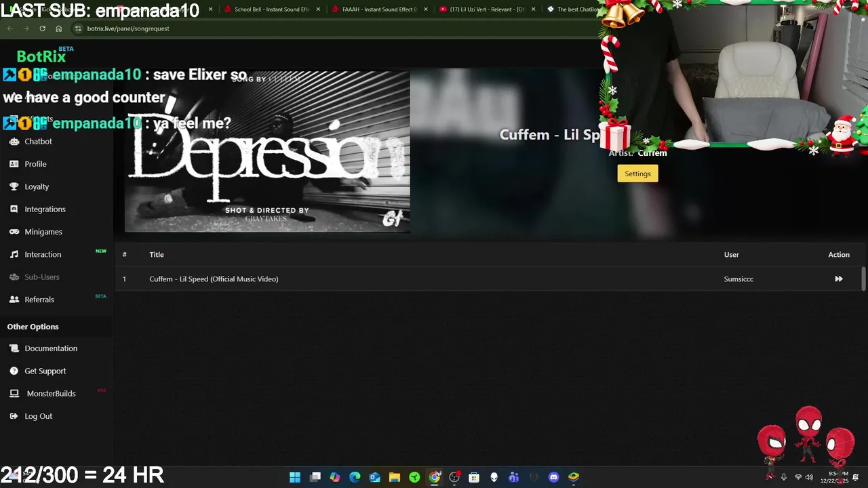This screenshot has width=868, height=488.
Task: Open File Explorer from the taskbar
Action: (395, 477)
